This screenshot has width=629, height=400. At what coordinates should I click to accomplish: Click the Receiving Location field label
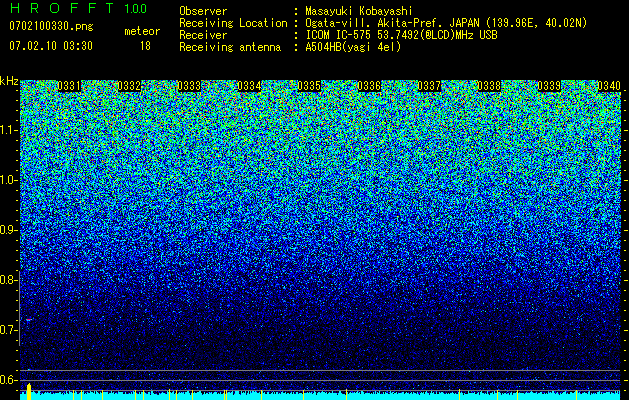(233, 24)
